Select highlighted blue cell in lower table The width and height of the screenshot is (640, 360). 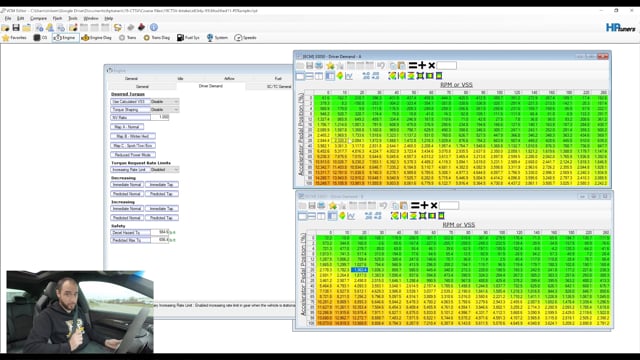point(359,270)
